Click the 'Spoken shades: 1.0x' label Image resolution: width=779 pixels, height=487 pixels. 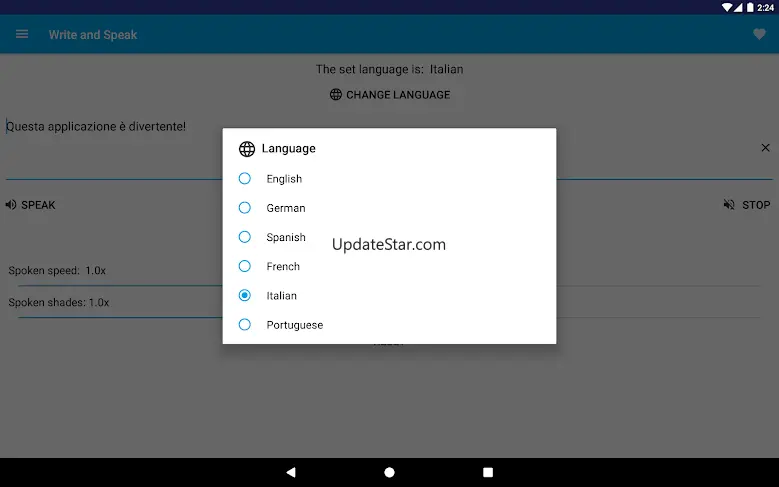[x=59, y=303]
